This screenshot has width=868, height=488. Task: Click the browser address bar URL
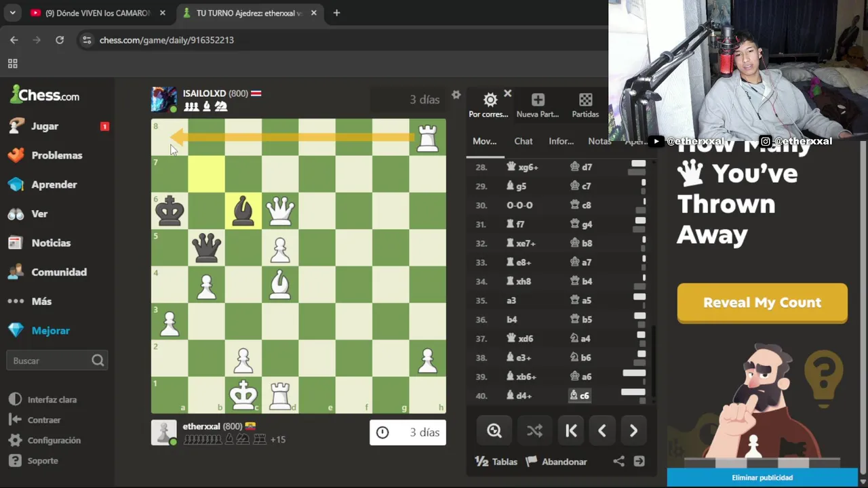[167, 40]
